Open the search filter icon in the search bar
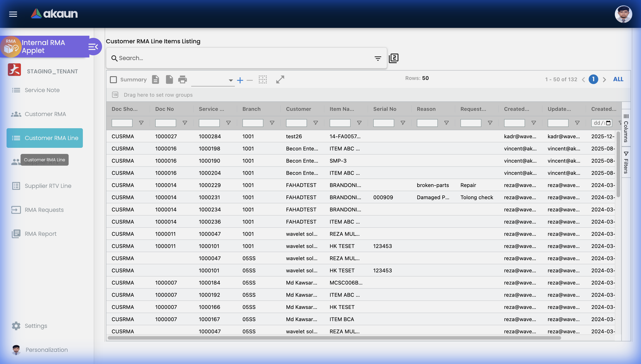Image resolution: width=641 pixels, height=364 pixels. [x=377, y=58]
